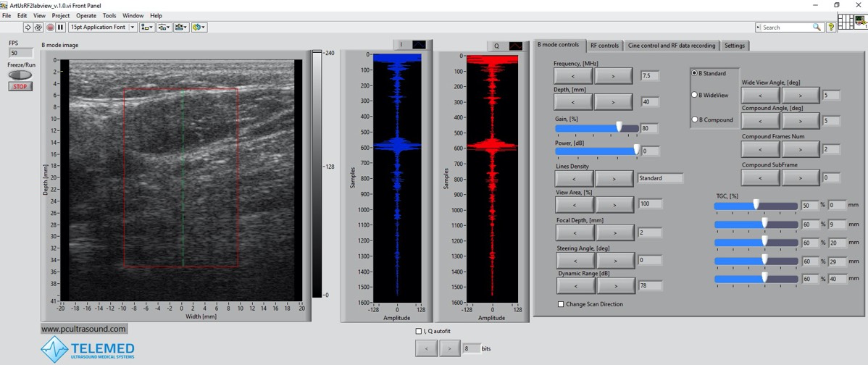868x365 pixels.
Task: Enable the Change Scan Direction checkbox
Action: [x=561, y=304]
